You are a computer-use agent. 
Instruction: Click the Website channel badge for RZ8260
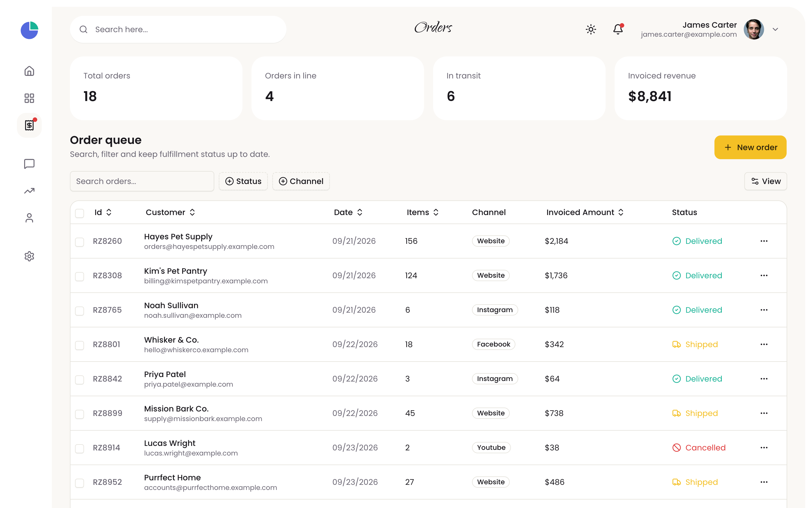click(491, 241)
